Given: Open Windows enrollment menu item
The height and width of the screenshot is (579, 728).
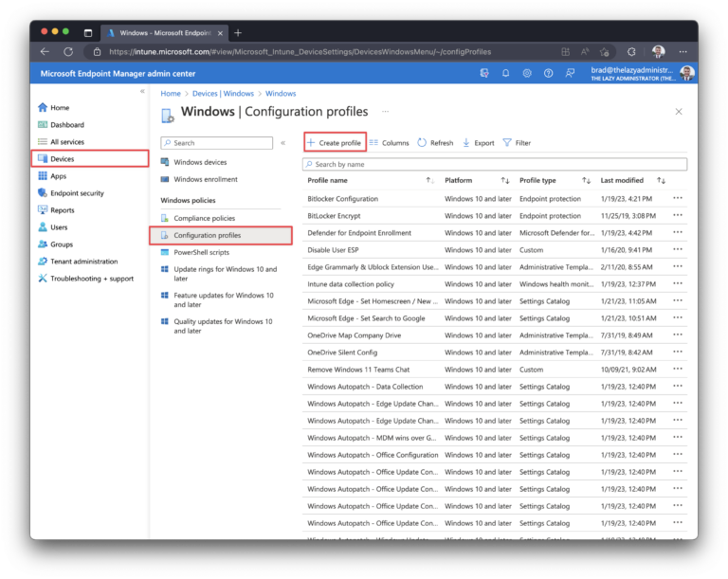Looking at the screenshot, I should click(205, 179).
